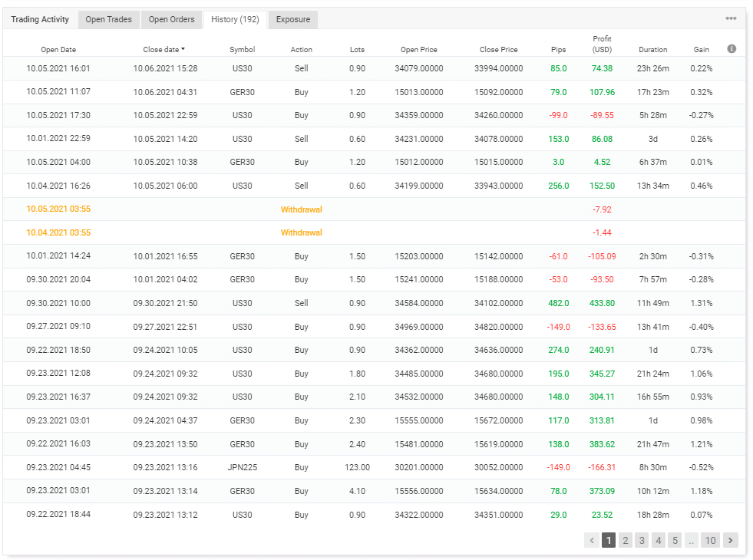Click profit value 345.27
The image size is (753, 560).
pos(602,374)
